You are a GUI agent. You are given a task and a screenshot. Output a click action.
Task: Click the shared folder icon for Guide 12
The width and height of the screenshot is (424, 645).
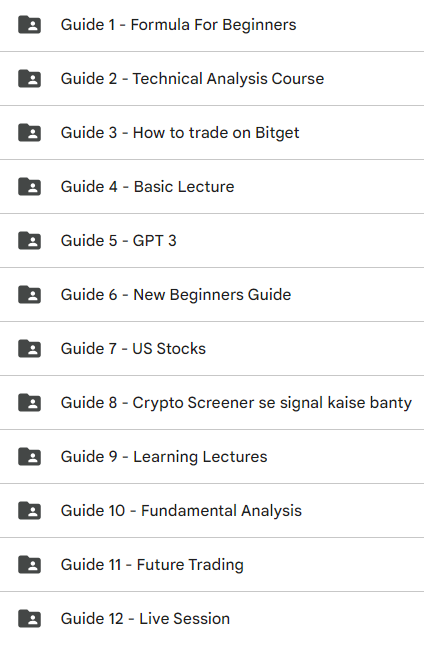pos(29,619)
